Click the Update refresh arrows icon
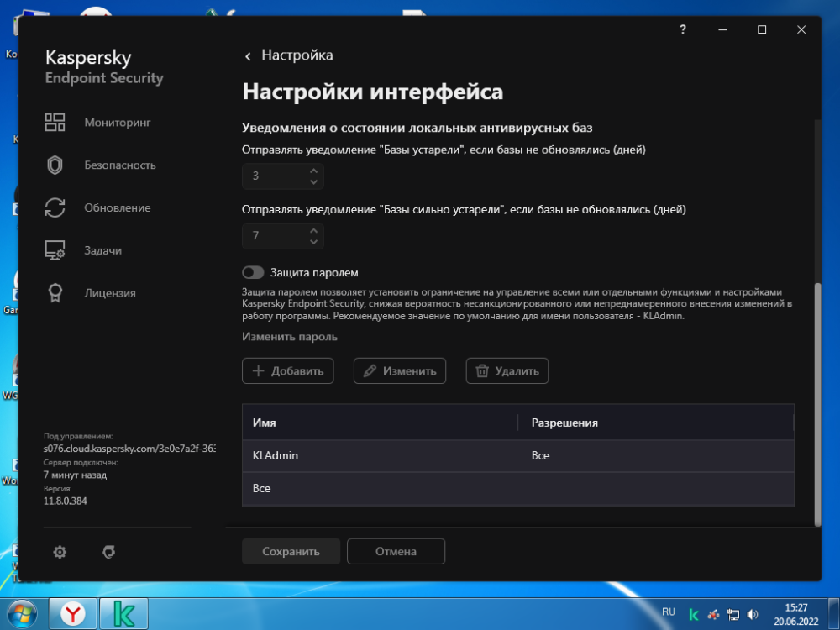The height and width of the screenshot is (630, 840). point(55,207)
